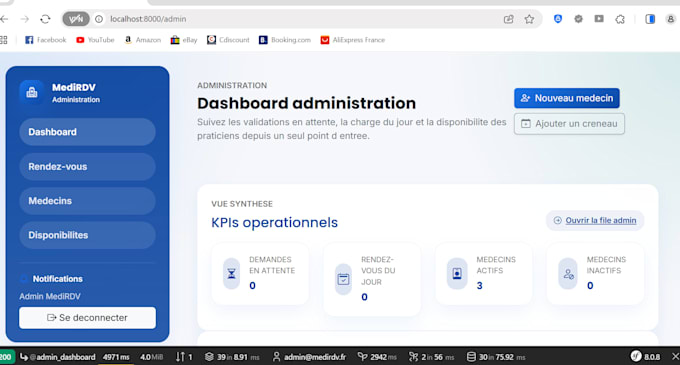This screenshot has height=365, width=680.
Task: Open the Cdiscount bookmark
Action: (x=228, y=40)
